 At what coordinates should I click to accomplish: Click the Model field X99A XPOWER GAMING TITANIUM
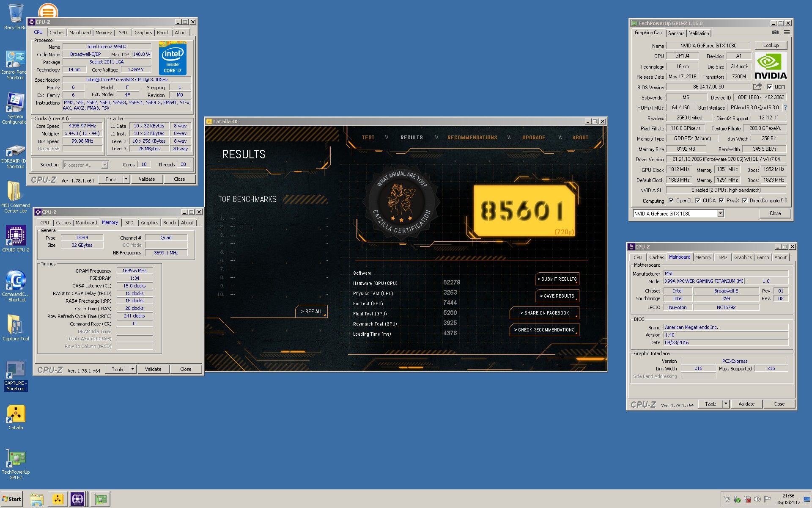pos(704,281)
